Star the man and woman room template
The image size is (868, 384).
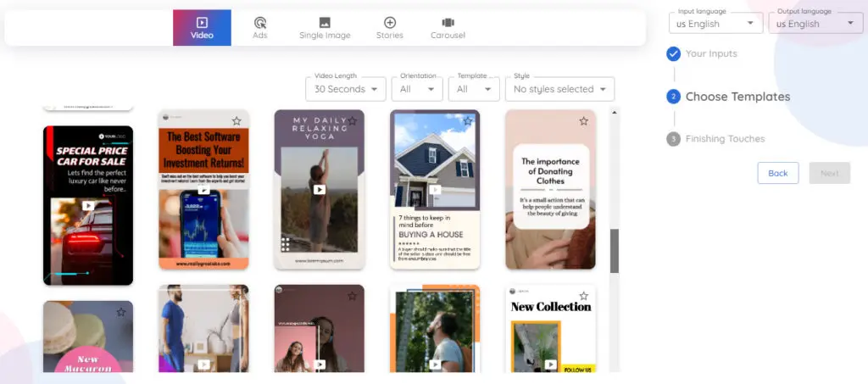[x=236, y=296]
